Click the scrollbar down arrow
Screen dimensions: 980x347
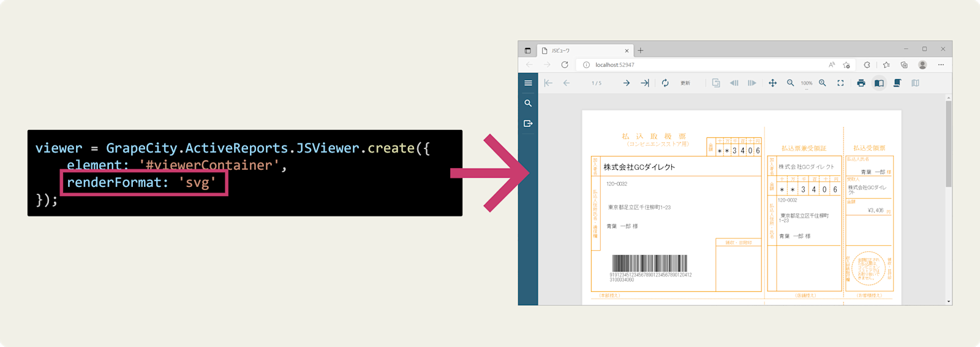[949, 302]
